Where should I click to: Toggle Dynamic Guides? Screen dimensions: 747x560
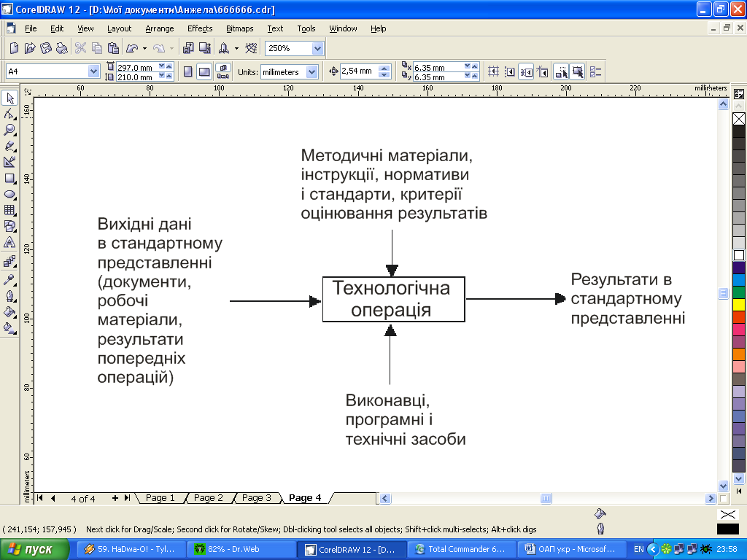point(542,72)
